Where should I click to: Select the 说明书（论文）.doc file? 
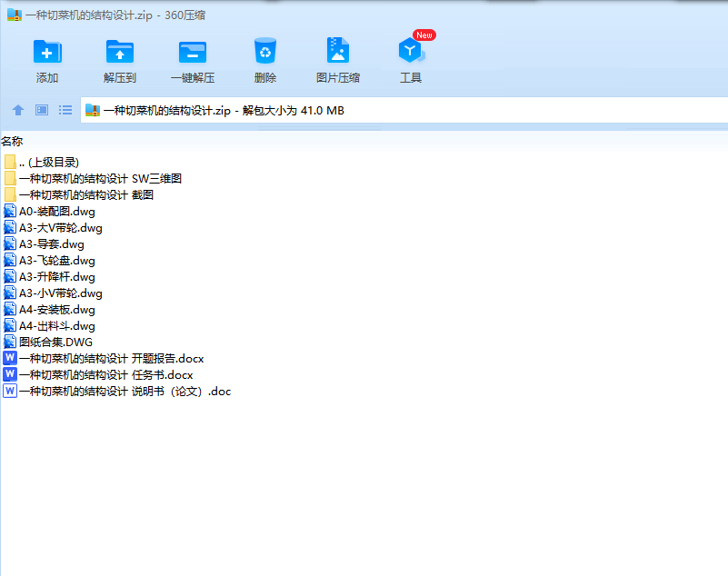(x=117, y=392)
